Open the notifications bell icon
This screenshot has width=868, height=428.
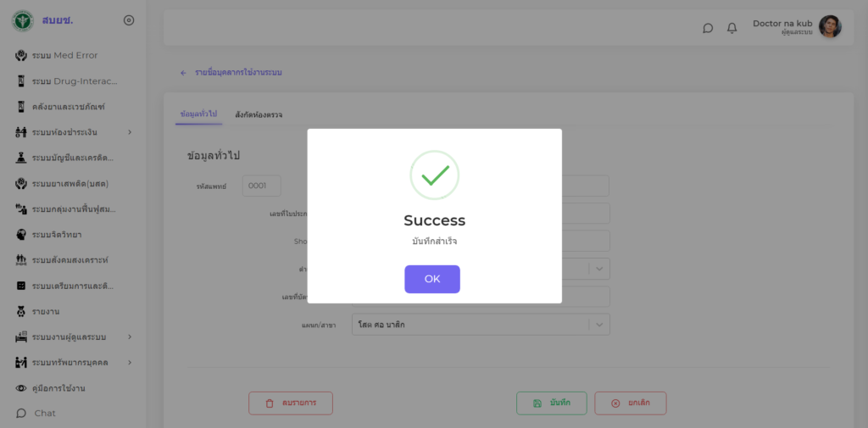tap(732, 28)
